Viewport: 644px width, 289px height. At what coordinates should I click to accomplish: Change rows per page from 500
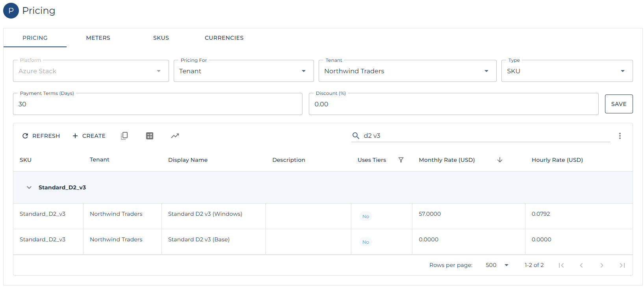497,265
